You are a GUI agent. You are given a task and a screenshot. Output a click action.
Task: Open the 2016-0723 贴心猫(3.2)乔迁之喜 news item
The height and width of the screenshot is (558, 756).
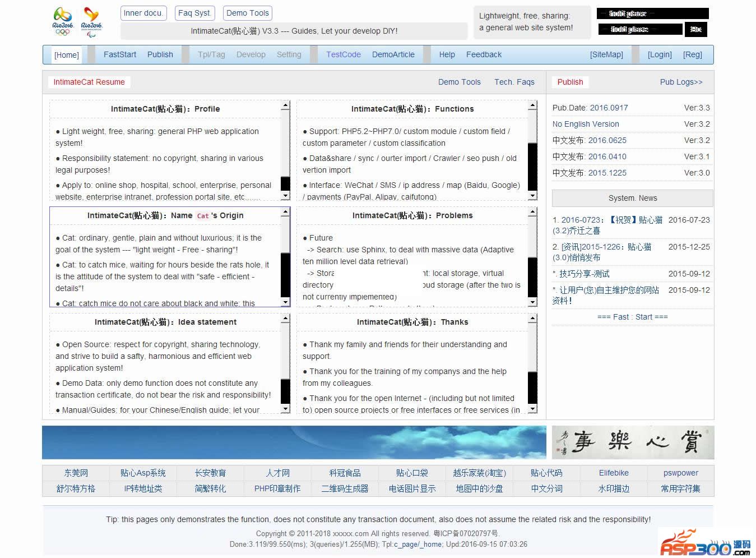(x=607, y=225)
